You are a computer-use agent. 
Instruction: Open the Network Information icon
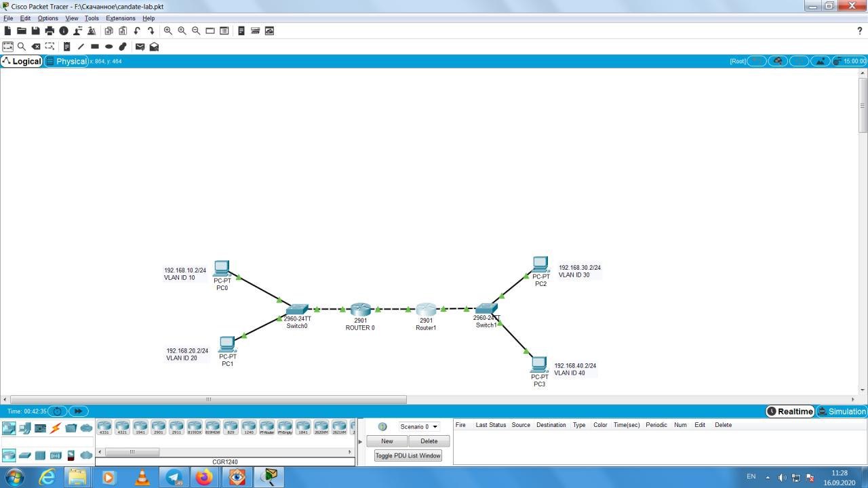64,30
